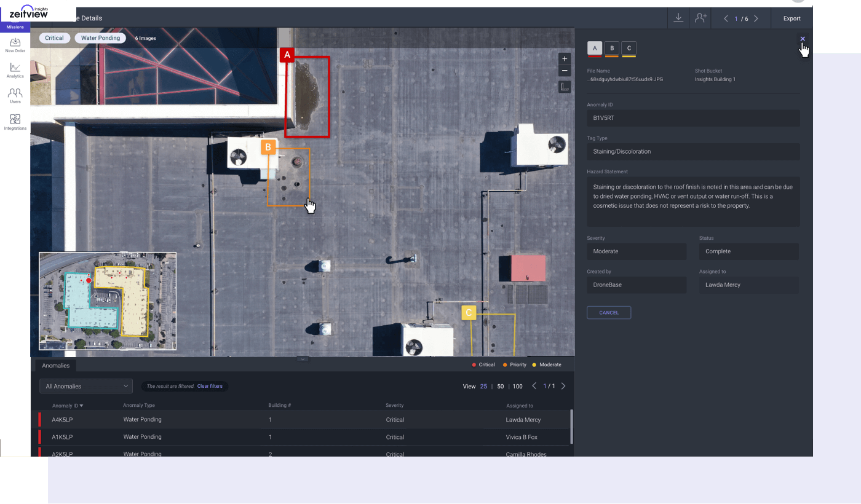Collapse the image viewer with bottom chevron
The image size is (861, 504).
pyautogui.click(x=302, y=358)
